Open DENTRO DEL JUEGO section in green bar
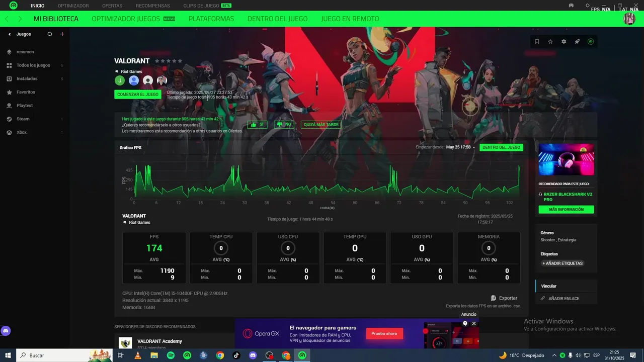 pos(278,19)
